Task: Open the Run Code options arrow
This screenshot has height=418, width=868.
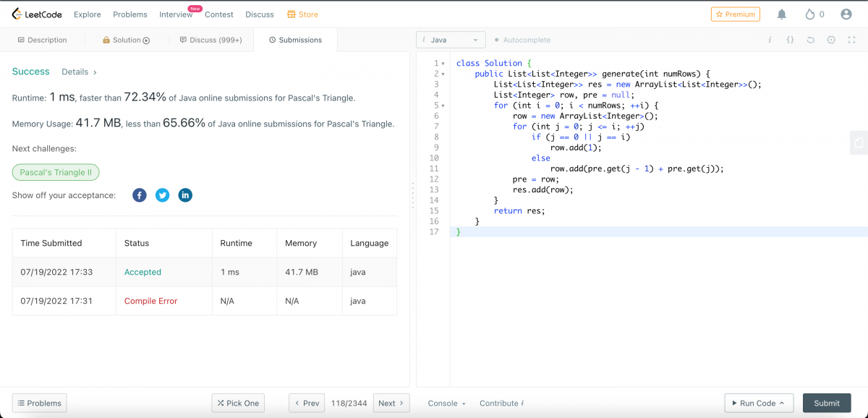Action: tap(782, 404)
